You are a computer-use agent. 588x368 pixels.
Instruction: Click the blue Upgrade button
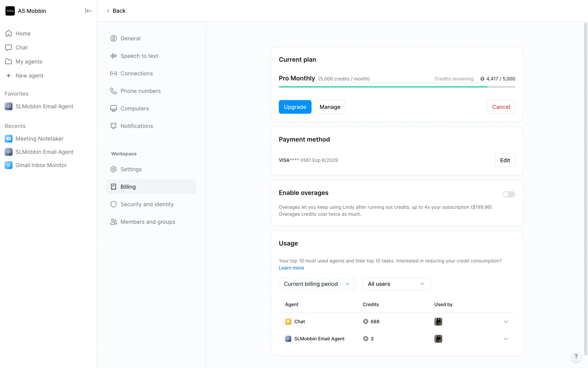click(295, 107)
